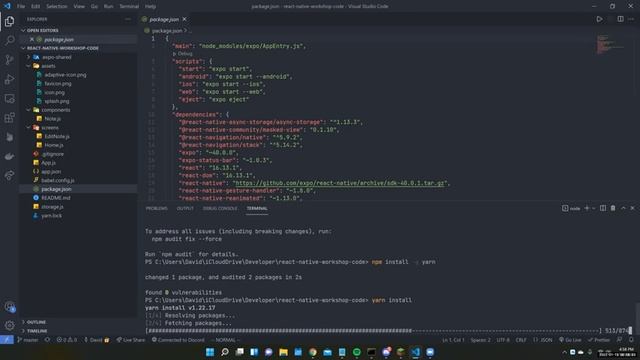The width and height of the screenshot is (640, 360).
Task: Open the Terminal menu
Action: click(x=129, y=6)
